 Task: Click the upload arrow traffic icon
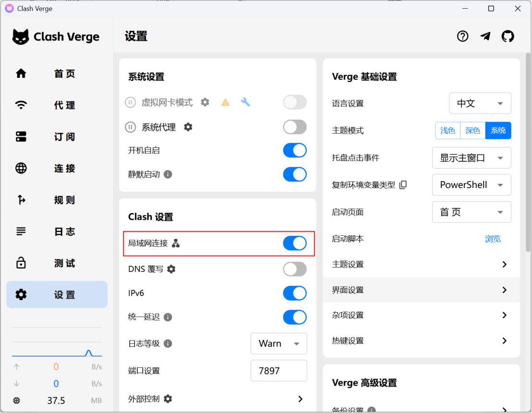[16, 366]
